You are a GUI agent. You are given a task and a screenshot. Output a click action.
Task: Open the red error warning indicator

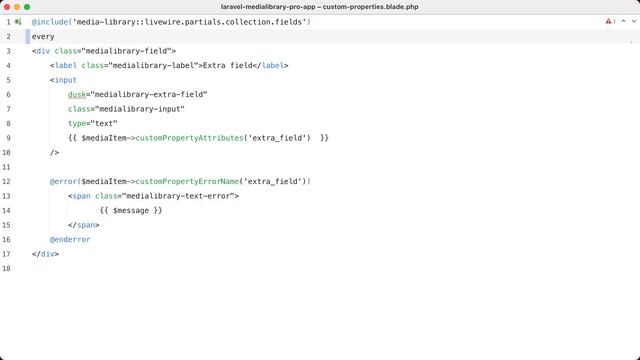(610, 21)
